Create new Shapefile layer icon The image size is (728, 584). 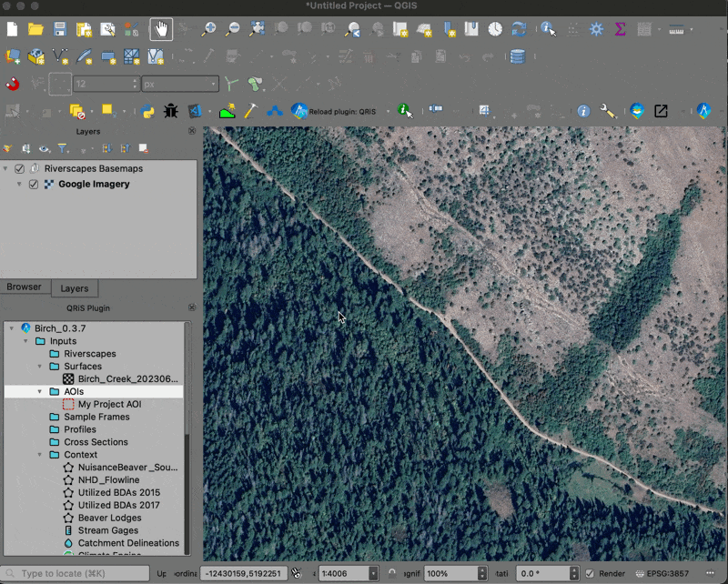[x=60, y=56]
